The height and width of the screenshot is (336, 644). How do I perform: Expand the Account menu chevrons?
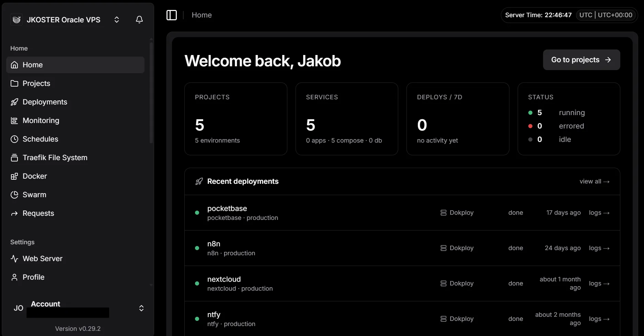click(x=141, y=308)
